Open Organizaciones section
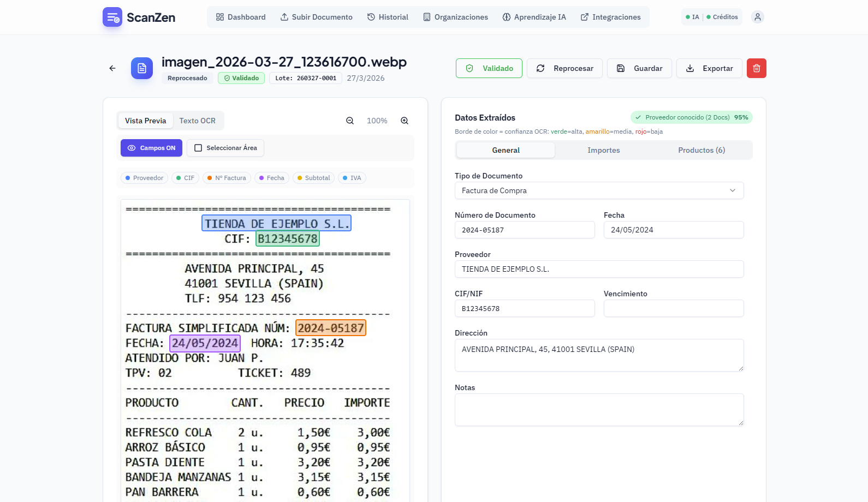 pos(455,17)
